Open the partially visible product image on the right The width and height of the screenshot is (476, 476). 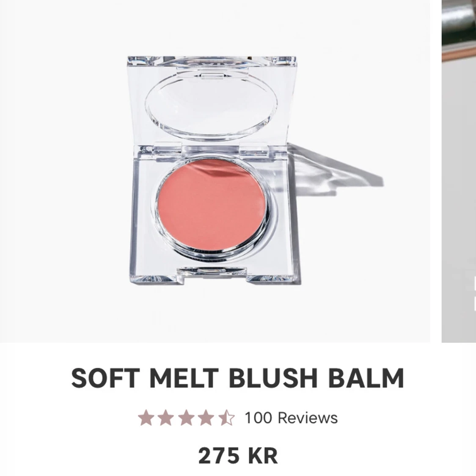coord(459,171)
